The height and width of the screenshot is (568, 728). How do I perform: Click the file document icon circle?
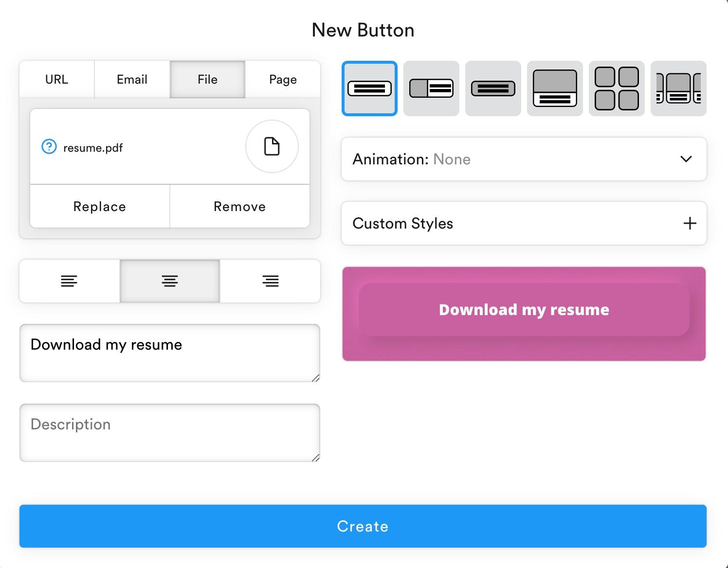(x=272, y=146)
